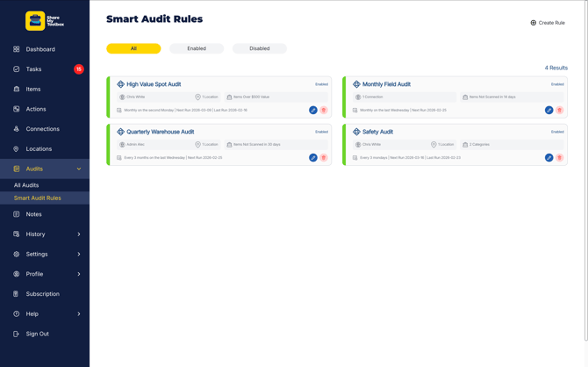Click the Create Rule button
This screenshot has height=367, width=588.
(548, 23)
